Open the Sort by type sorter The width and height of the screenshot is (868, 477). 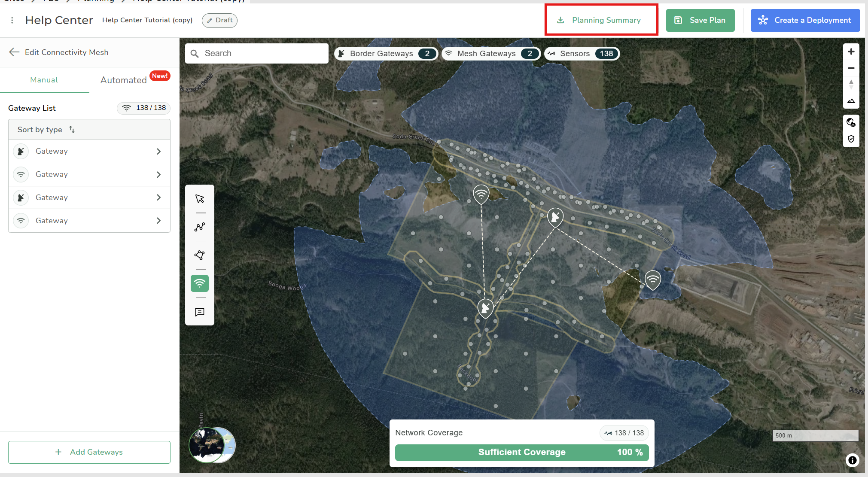tap(46, 130)
